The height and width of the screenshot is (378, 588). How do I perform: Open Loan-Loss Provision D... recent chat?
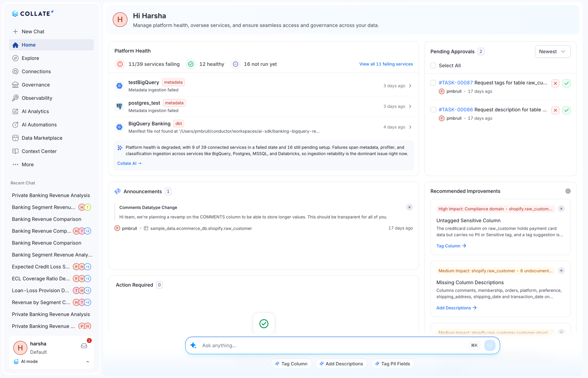(x=51, y=290)
